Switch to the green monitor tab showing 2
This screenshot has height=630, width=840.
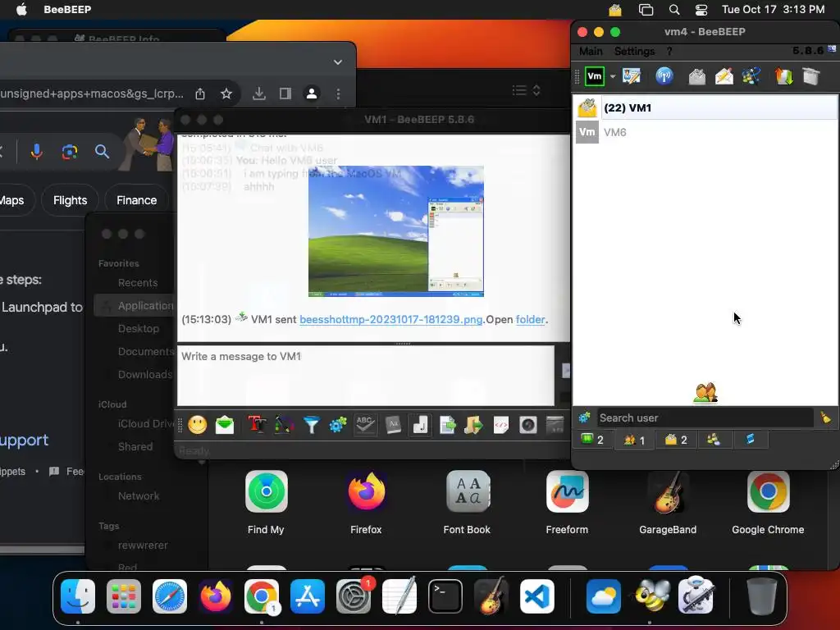coord(592,440)
